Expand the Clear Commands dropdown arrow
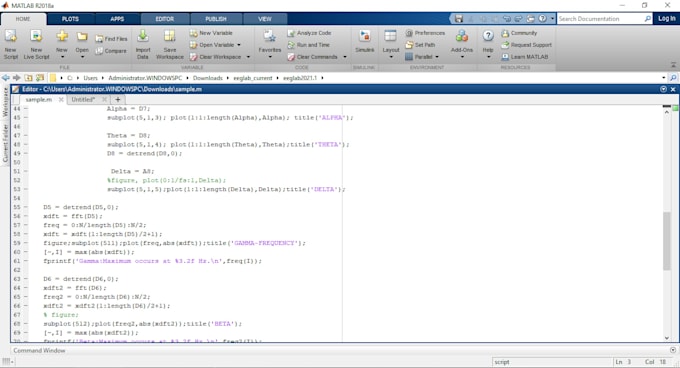Screen dimensions: 680x368 tap(345, 57)
